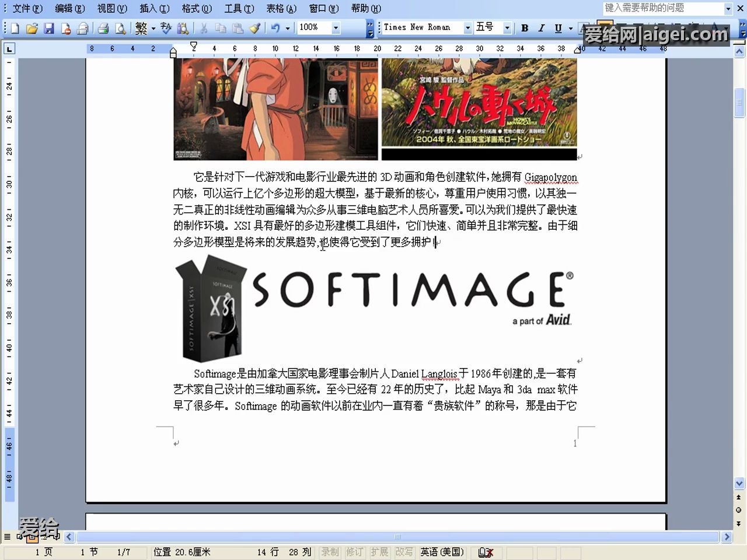Expand Formatting toolbar options chevron
Viewport: 747px width, 560px height.
tap(742, 28)
